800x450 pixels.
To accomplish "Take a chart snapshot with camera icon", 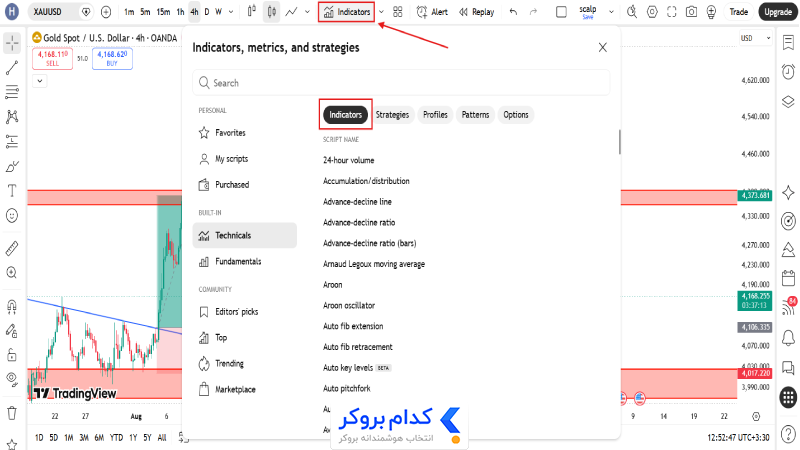I will coord(691,12).
